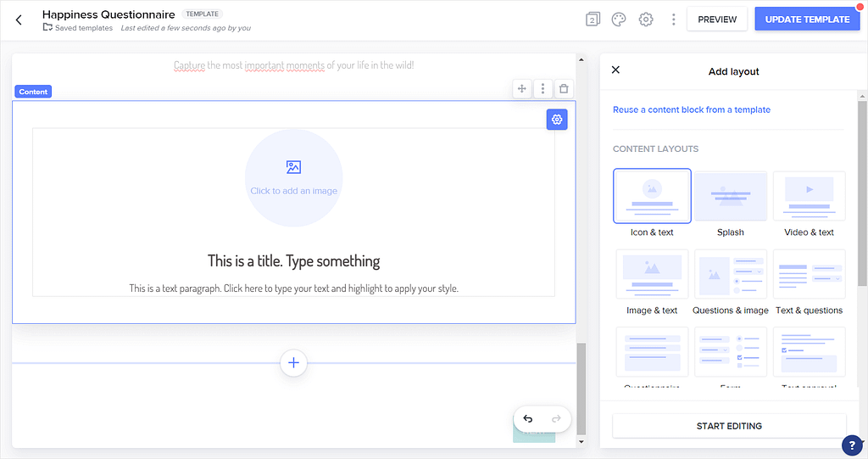Move the content block with move handle
This screenshot has height=459, width=868.
tap(521, 89)
